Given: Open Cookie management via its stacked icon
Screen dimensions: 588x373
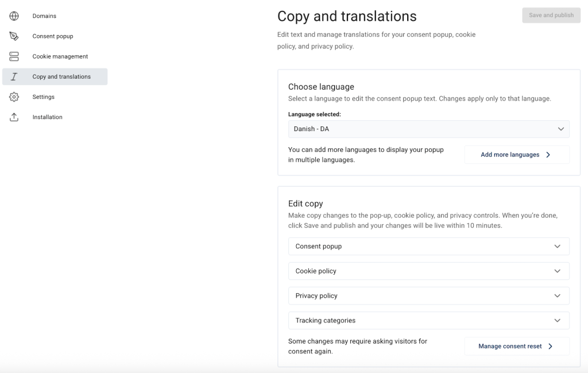Looking at the screenshot, I should click(x=14, y=56).
